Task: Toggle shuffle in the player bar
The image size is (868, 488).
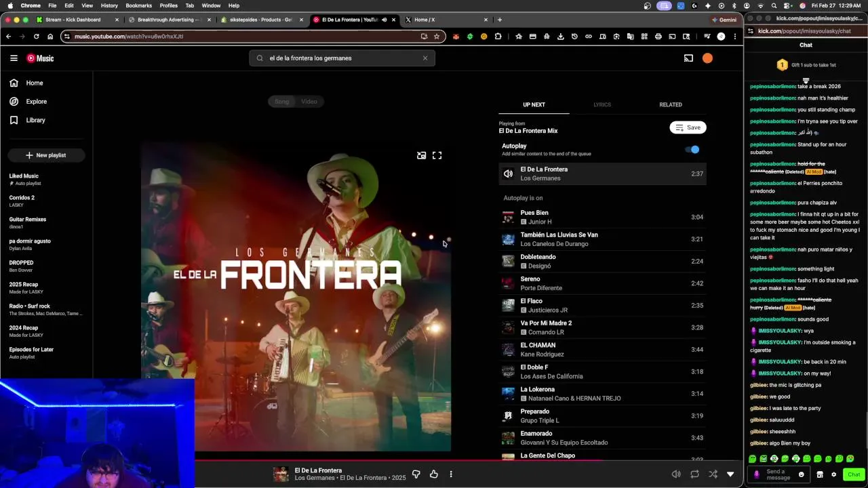Action: [x=713, y=474]
